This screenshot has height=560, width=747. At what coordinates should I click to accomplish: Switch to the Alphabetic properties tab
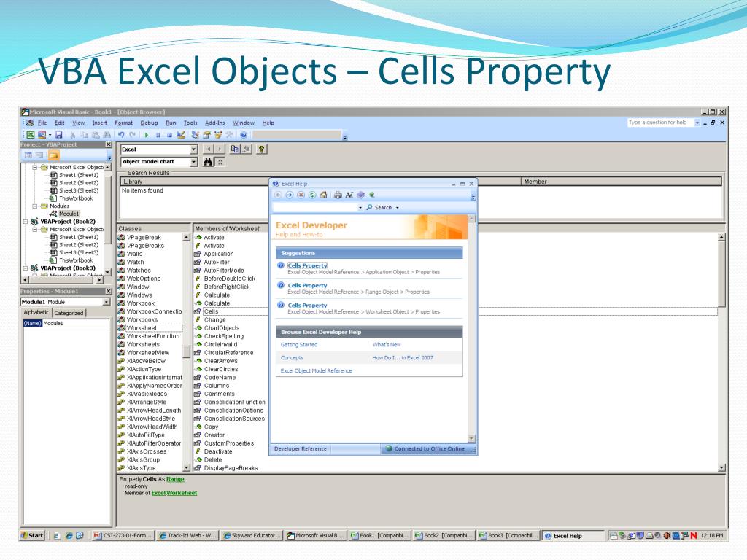point(36,312)
